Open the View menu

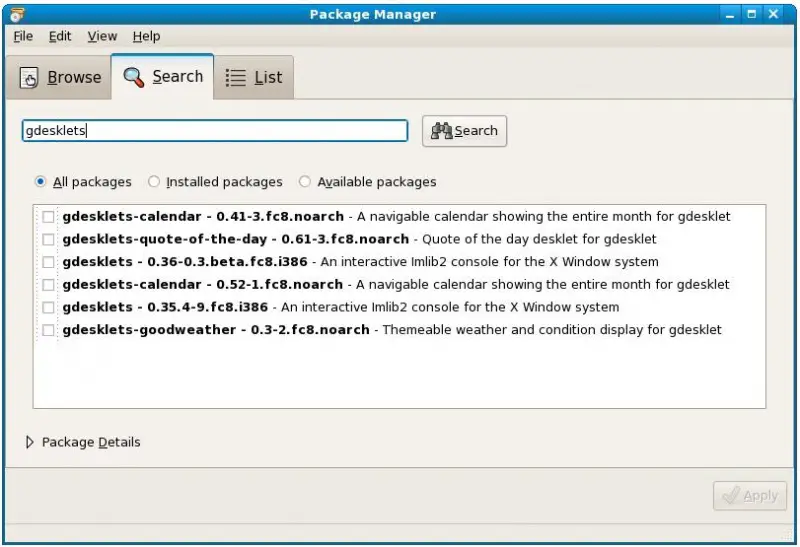(x=102, y=36)
